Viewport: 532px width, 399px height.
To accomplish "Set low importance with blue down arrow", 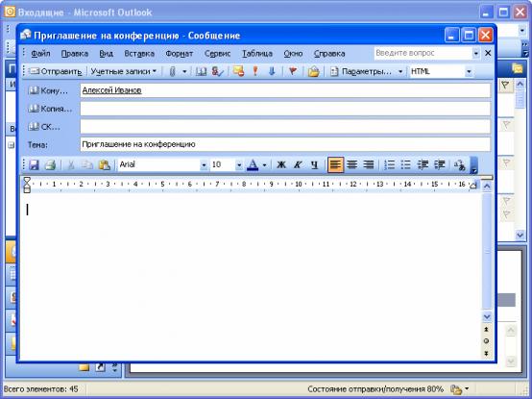I will 272,72.
